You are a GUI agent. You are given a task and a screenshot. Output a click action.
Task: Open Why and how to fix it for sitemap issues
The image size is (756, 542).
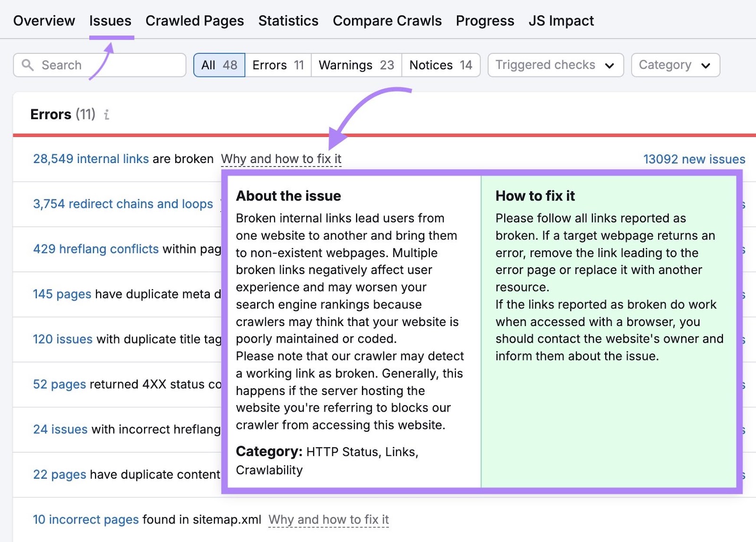(328, 519)
